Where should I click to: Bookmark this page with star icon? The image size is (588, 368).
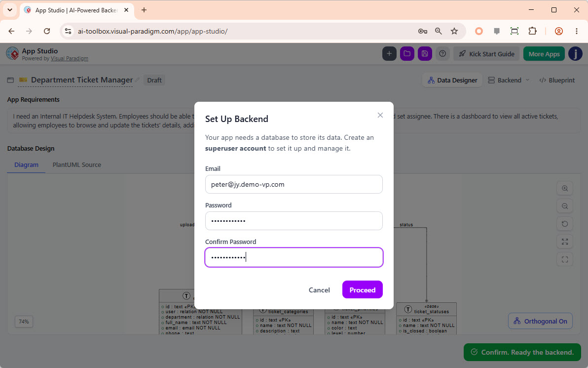454,31
